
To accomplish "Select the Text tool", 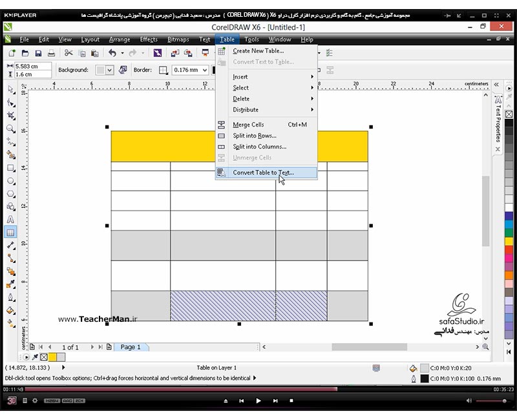I will coord(11,220).
